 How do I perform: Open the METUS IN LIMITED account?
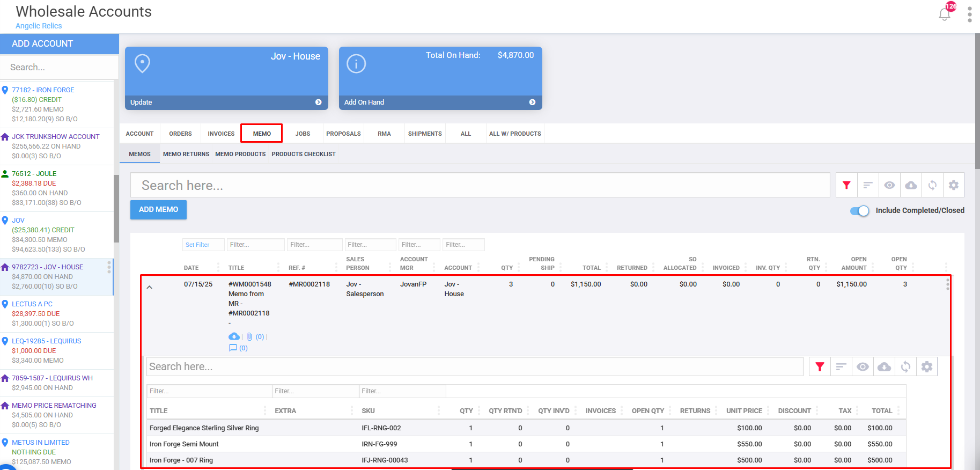[x=41, y=443]
